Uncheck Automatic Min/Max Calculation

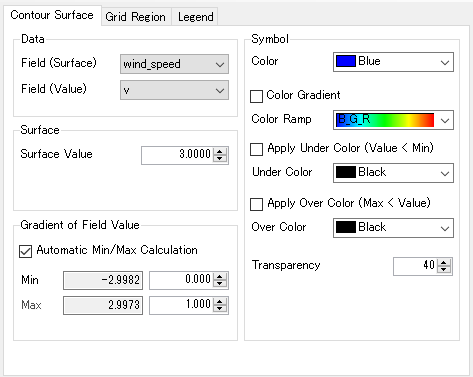pos(25,251)
